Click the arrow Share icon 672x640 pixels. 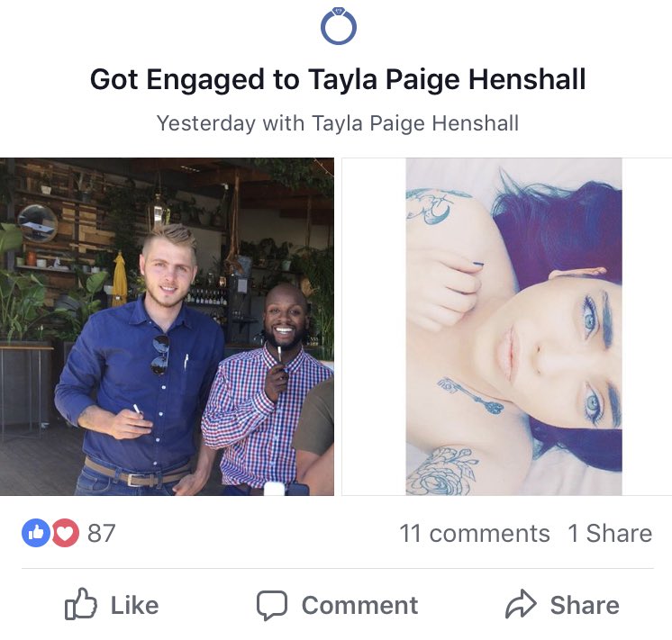pyautogui.click(x=521, y=604)
